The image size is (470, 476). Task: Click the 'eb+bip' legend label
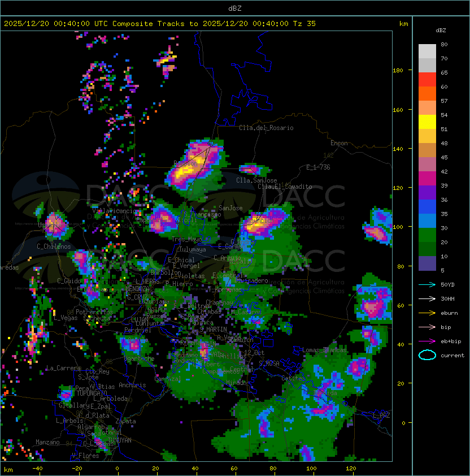[451, 341]
